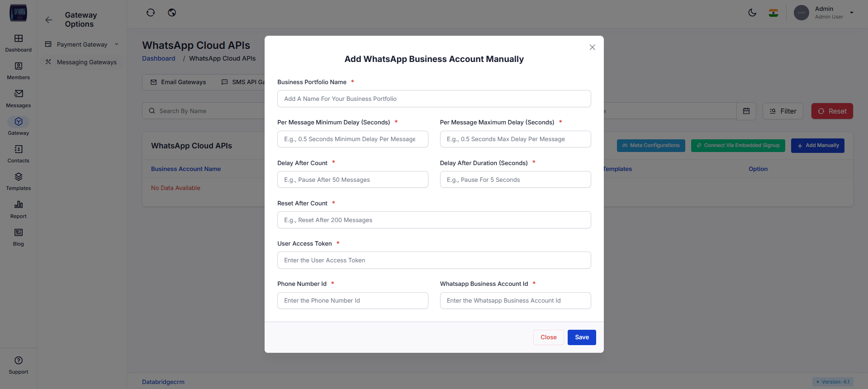868x389 pixels.
Task: Open Templates from the sidebar
Action: tap(19, 181)
